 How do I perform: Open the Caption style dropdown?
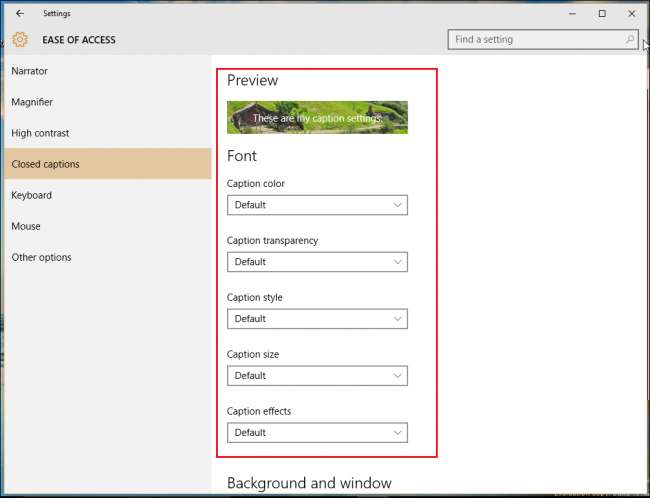(317, 319)
